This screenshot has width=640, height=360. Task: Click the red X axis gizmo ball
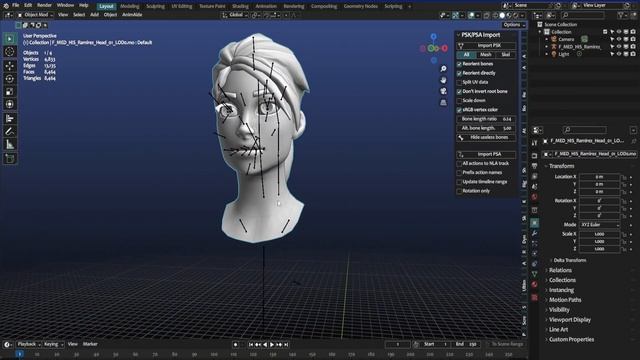(444, 48)
